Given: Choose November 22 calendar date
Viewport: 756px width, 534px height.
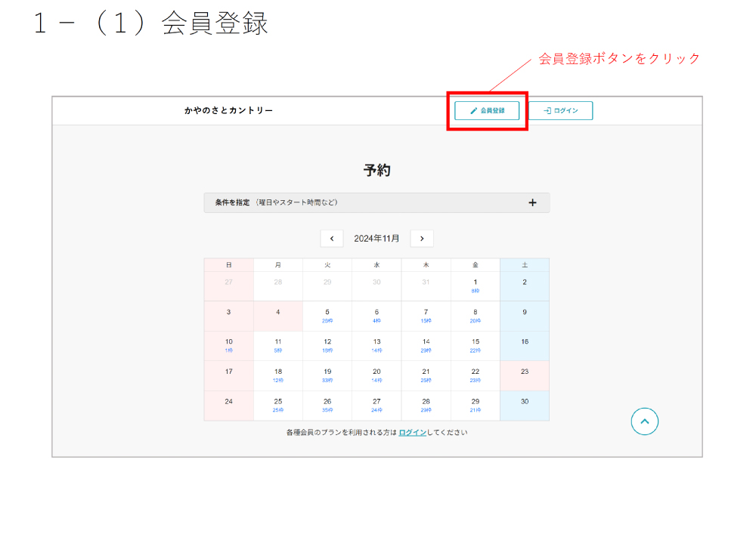Looking at the screenshot, I should [x=475, y=375].
